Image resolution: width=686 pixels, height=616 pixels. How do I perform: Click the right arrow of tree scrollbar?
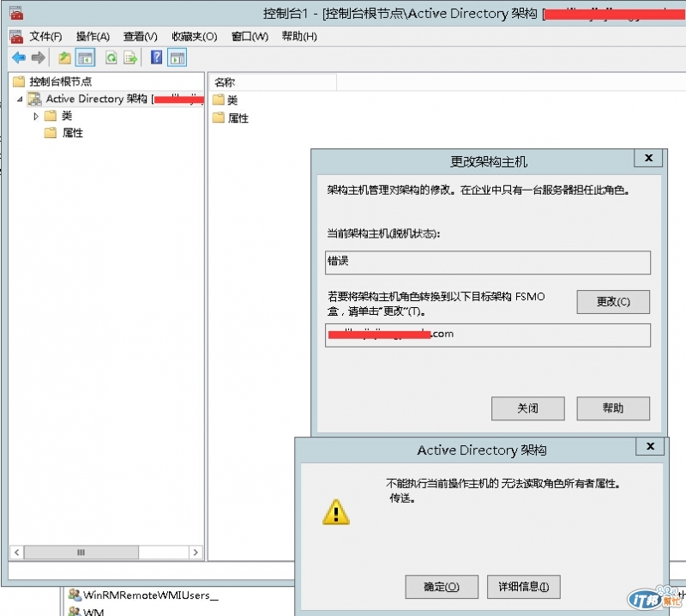[196, 552]
